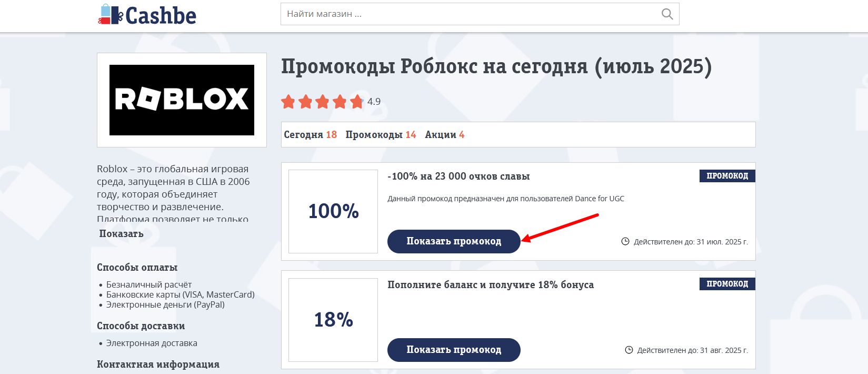Focus the "Найти магазин" search field

tap(480, 14)
